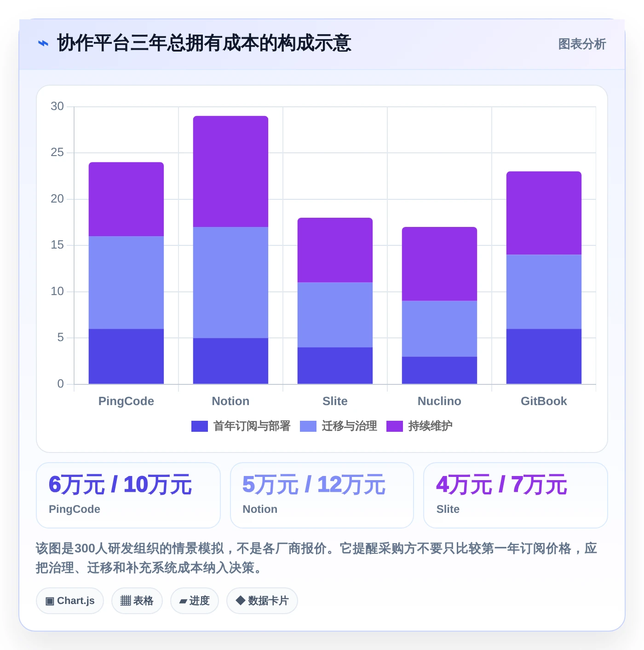Toggle the 持续维护 legend swatch
The image size is (644, 650).
click(395, 426)
